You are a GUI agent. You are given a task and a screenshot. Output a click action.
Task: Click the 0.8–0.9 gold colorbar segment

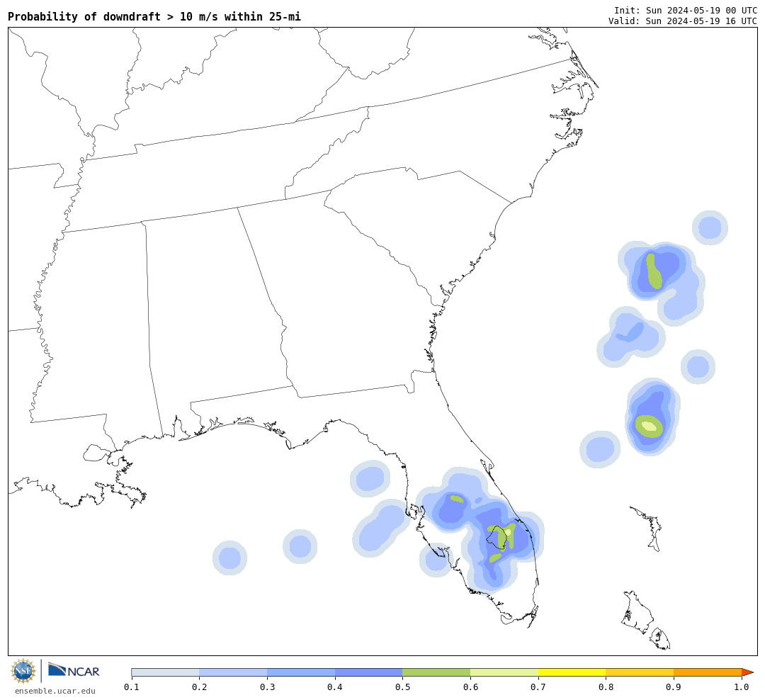640,672
